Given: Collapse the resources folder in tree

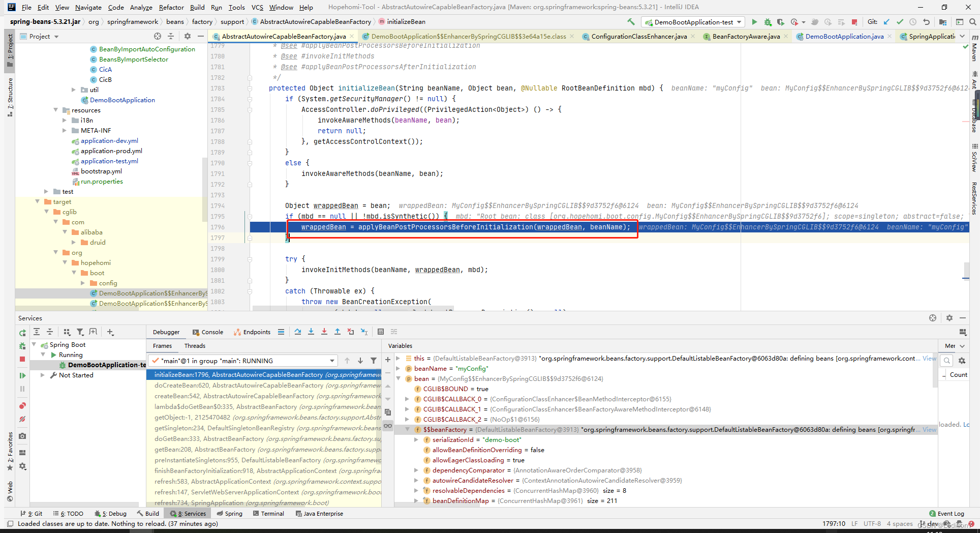Looking at the screenshot, I should (x=55, y=110).
